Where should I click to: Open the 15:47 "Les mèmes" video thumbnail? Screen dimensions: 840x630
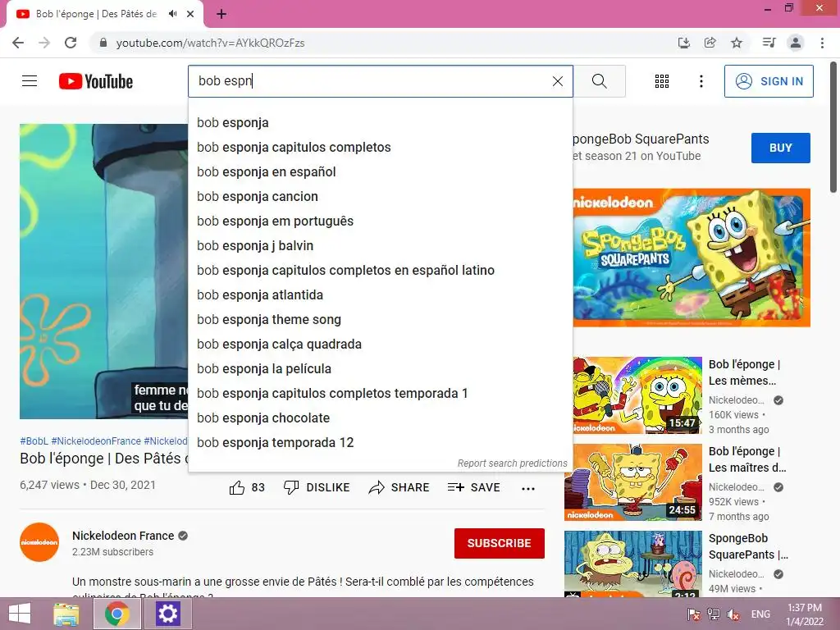pos(637,395)
